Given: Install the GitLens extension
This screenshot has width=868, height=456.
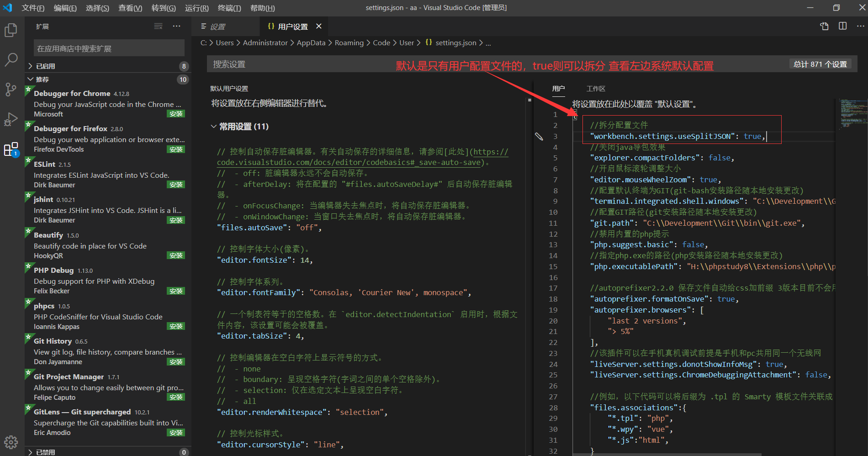Looking at the screenshot, I should coord(176,433).
